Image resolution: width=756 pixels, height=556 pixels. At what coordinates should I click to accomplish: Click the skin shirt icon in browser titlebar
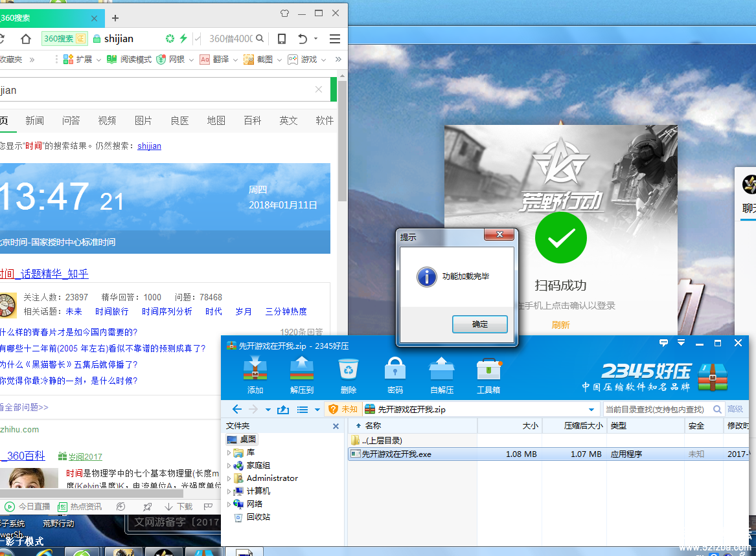[x=284, y=13]
